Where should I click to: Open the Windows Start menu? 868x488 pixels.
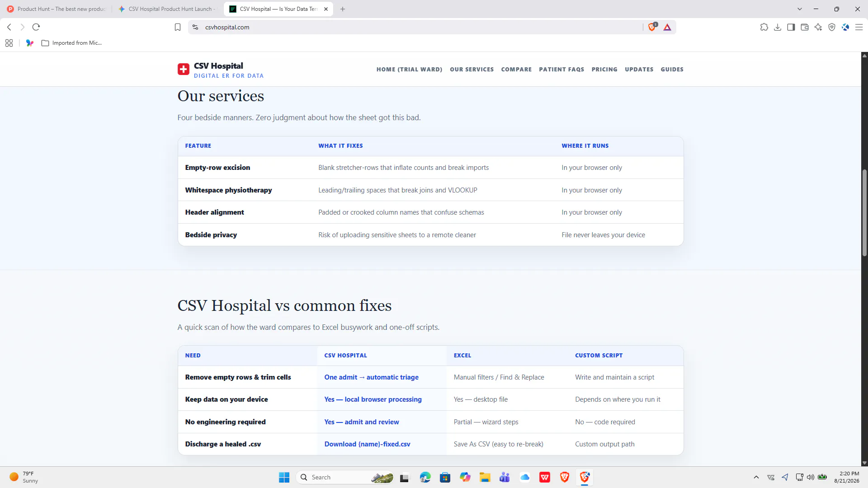coord(284,477)
